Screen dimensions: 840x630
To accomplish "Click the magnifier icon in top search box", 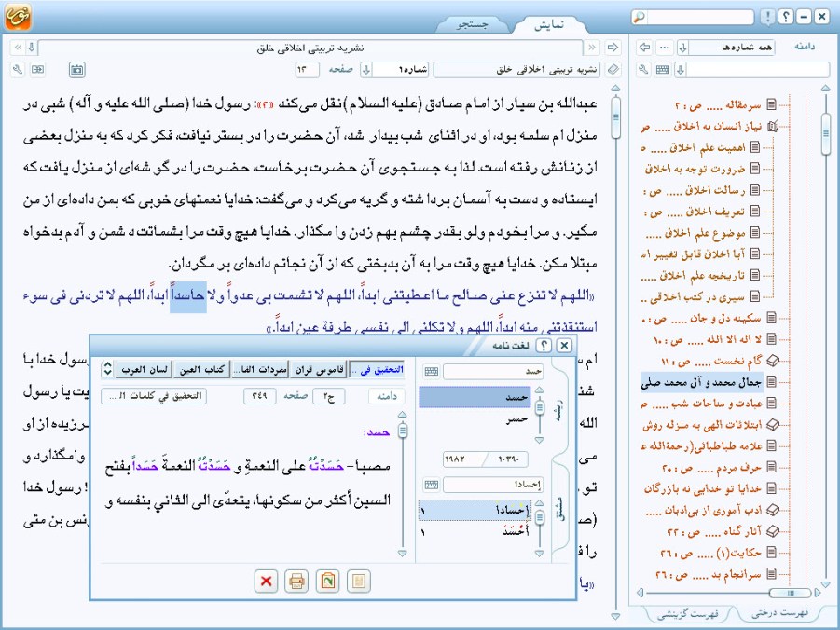I will [640, 17].
